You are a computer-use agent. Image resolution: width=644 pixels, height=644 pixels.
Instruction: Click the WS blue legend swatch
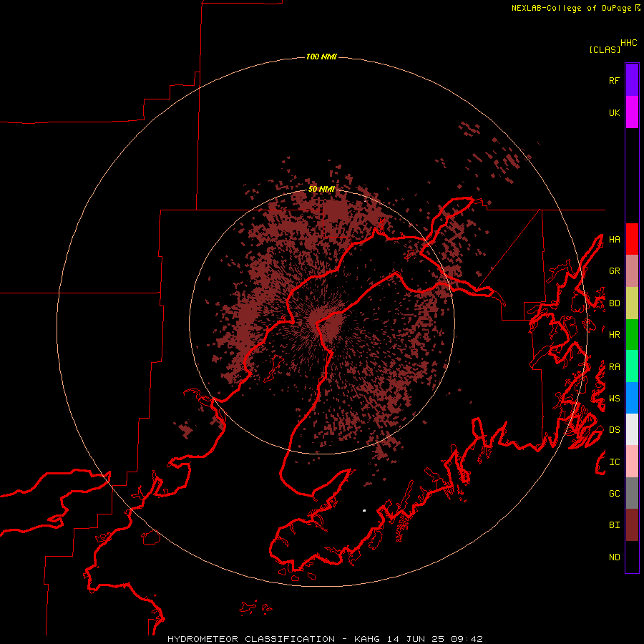(x=632, y=398)
